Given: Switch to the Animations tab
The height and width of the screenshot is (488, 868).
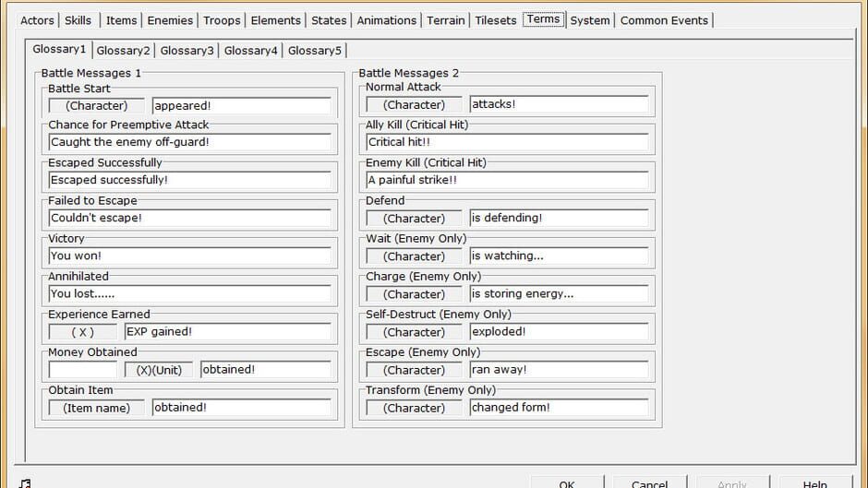Looking at the screenshot, I should 386,20.
